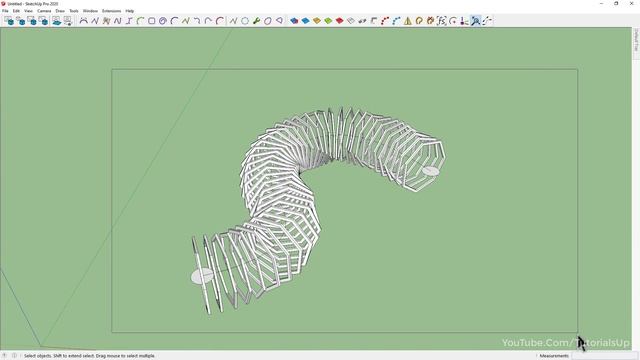Click the red dotted curve toolbar icon
The height and width of the screenshot is (360, 640).
coord(385,21)
